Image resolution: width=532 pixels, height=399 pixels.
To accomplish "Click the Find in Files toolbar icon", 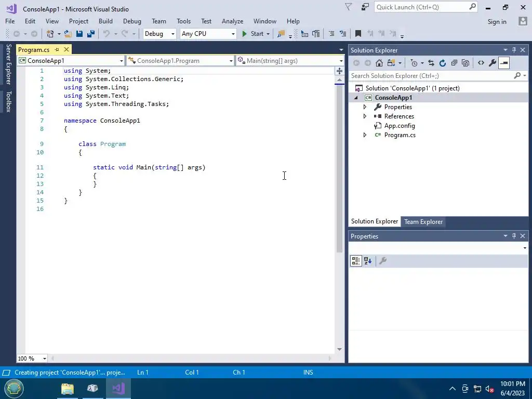I will [281, 34].
